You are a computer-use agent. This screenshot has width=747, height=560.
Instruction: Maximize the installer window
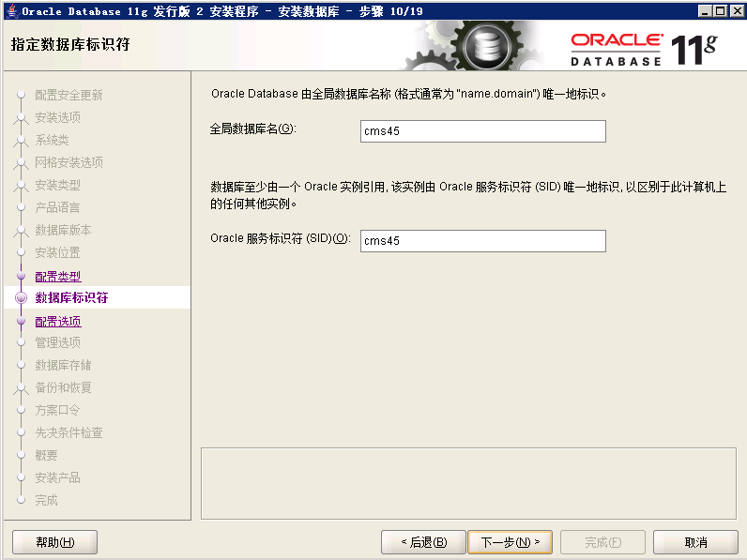click(721, 10)
